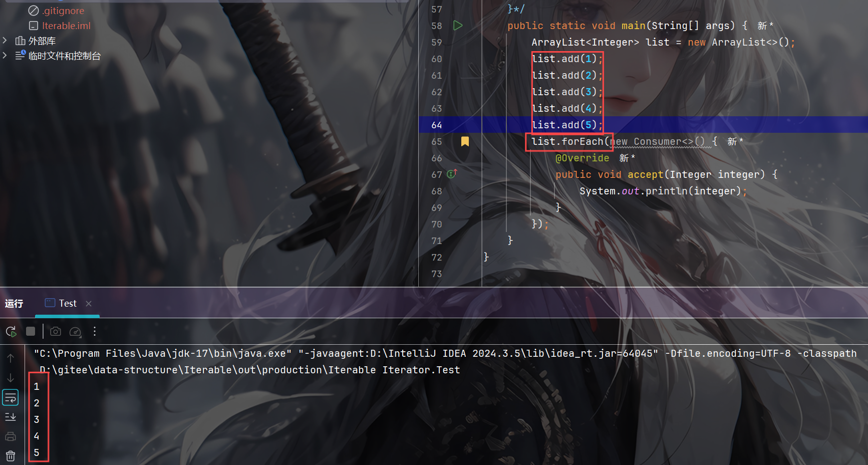
Task: Click the 外部库 library icon
Action: click(x=20, y=41)
